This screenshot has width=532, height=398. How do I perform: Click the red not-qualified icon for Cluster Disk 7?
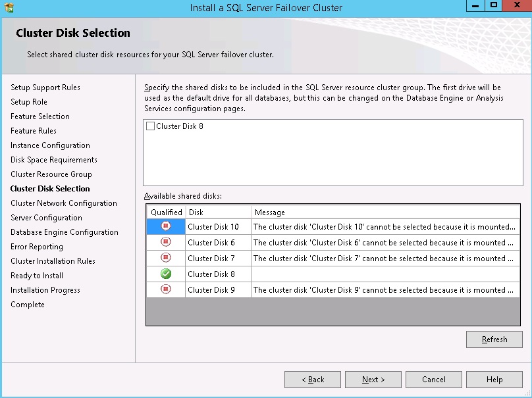tap(166, 258)
